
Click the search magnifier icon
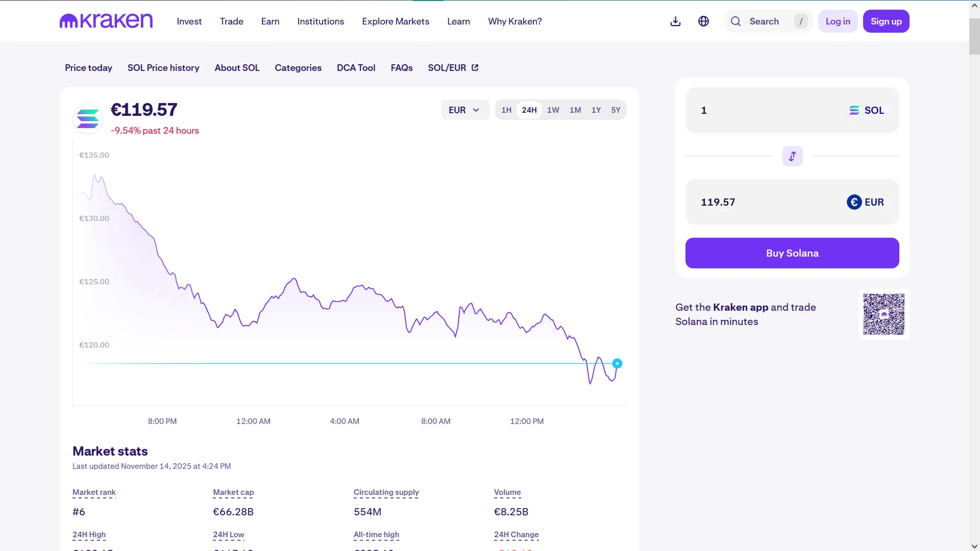(735, 21)
